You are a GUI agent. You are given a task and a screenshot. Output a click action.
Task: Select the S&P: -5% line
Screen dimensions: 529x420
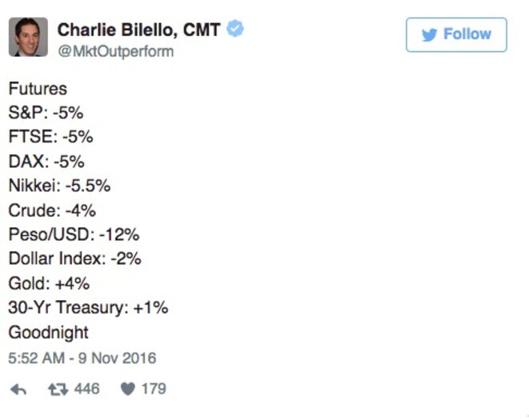click(x=46, y=113)
